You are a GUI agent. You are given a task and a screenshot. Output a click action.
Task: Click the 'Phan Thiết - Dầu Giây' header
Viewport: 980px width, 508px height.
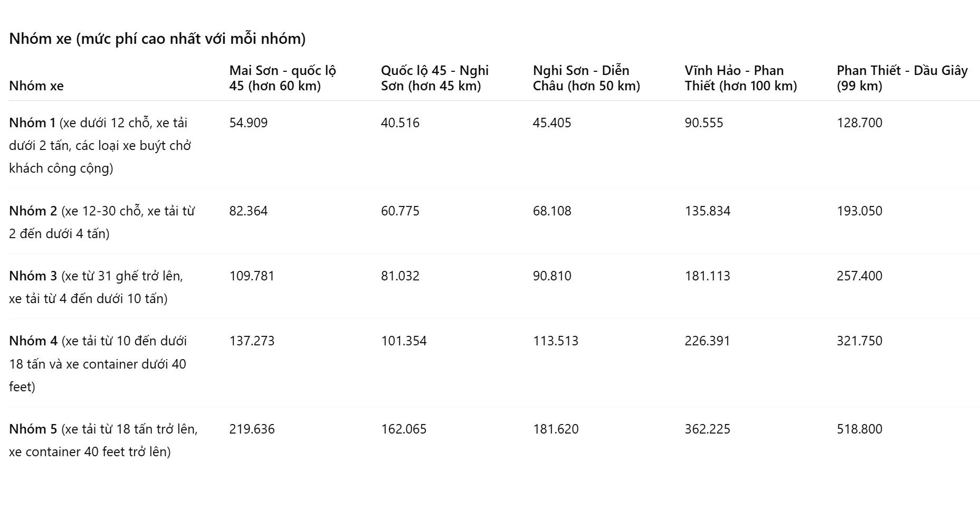coord(902,78)
